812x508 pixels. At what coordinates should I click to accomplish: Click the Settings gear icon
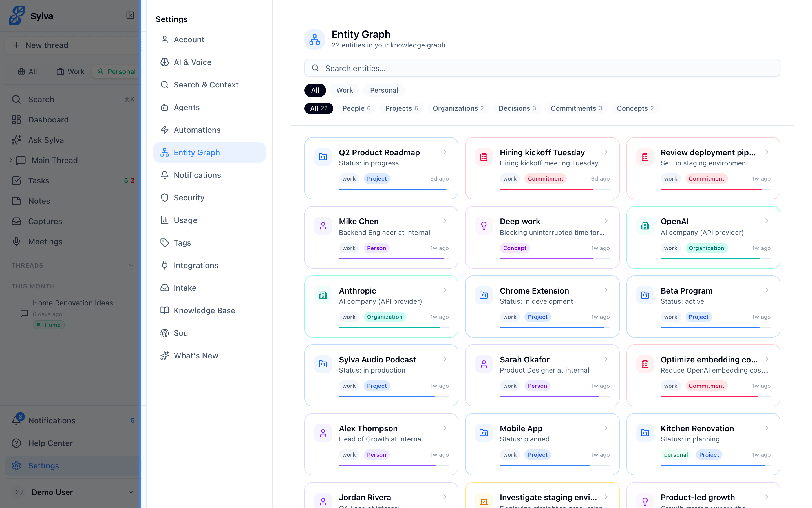(16, 466)
